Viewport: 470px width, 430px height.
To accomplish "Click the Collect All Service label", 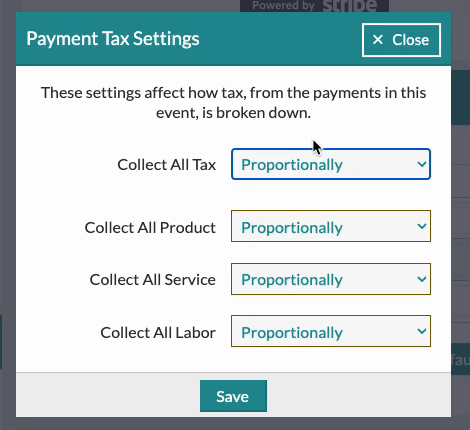I will pos(153,280).
